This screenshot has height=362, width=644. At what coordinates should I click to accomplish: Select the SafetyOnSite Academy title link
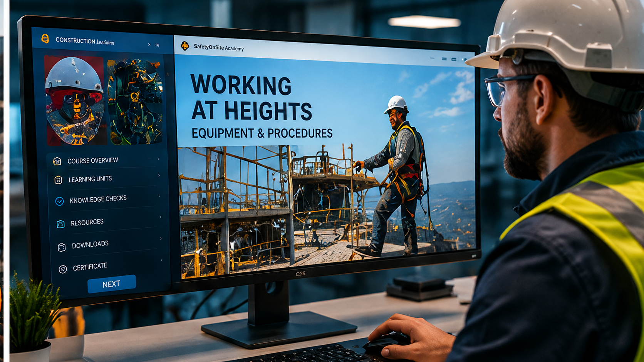(x=219, y=48)
